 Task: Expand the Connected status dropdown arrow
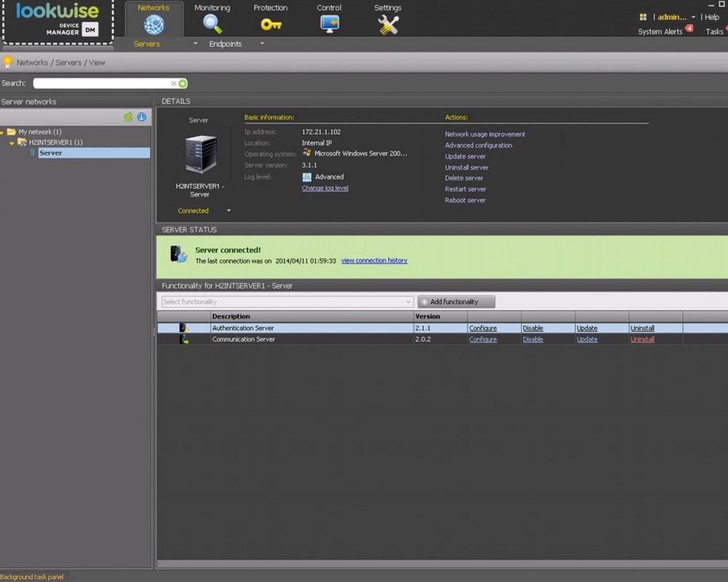[229, 211]
